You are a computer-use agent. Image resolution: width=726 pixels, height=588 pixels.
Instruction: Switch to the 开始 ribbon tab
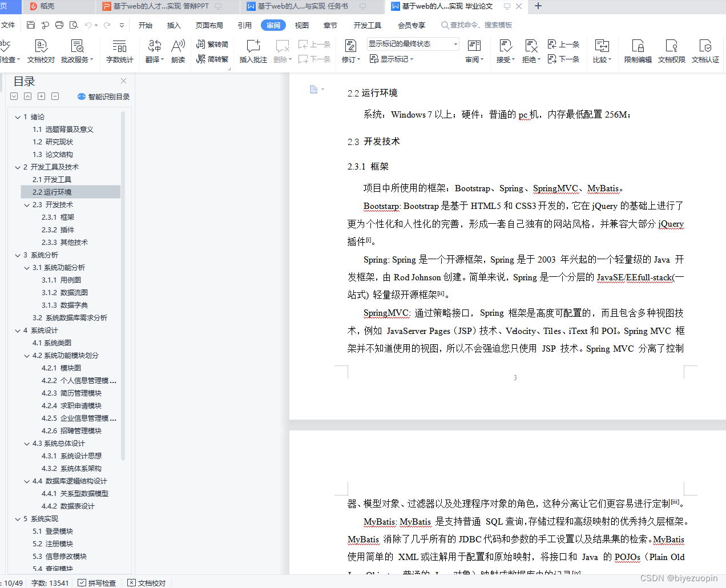[x=146, y=25]
